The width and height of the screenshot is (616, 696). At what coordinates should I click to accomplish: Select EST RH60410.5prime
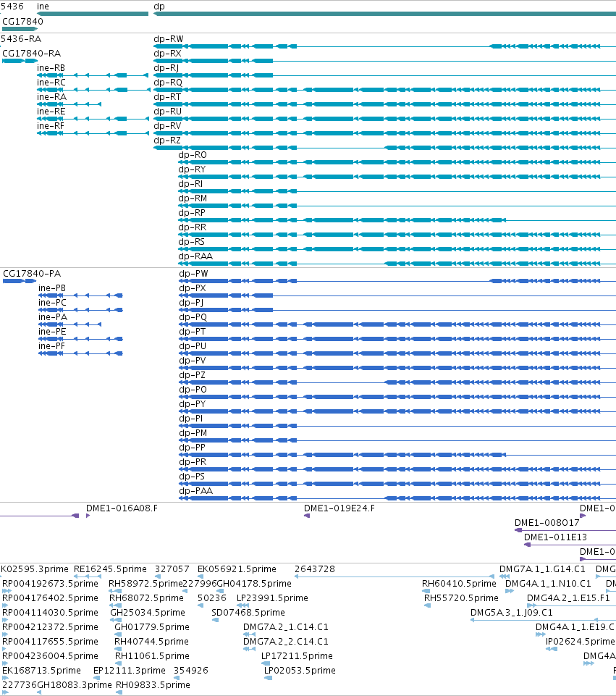pyautogui.click(x=459, y=584)
